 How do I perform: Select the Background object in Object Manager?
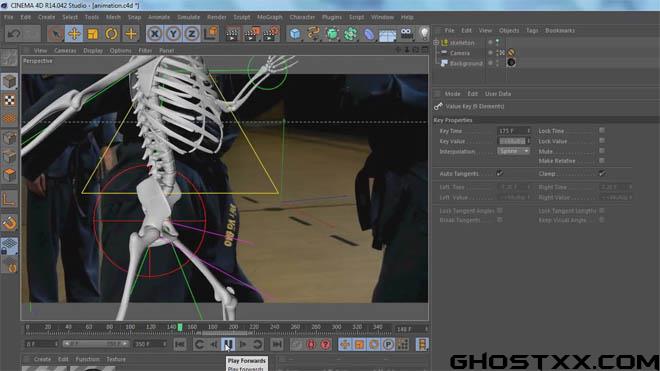pyautogui.click(x=466, y=63)
